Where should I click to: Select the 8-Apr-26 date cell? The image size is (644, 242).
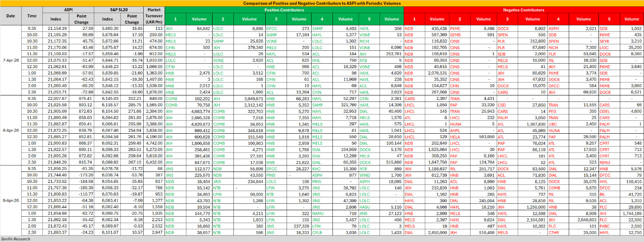tap(11, 130)
